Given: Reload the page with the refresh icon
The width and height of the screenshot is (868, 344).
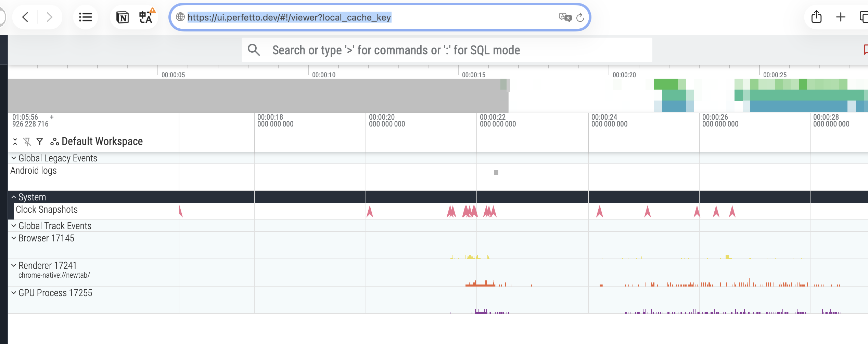Looking at the screenshot, I should (x=580, y=17).
